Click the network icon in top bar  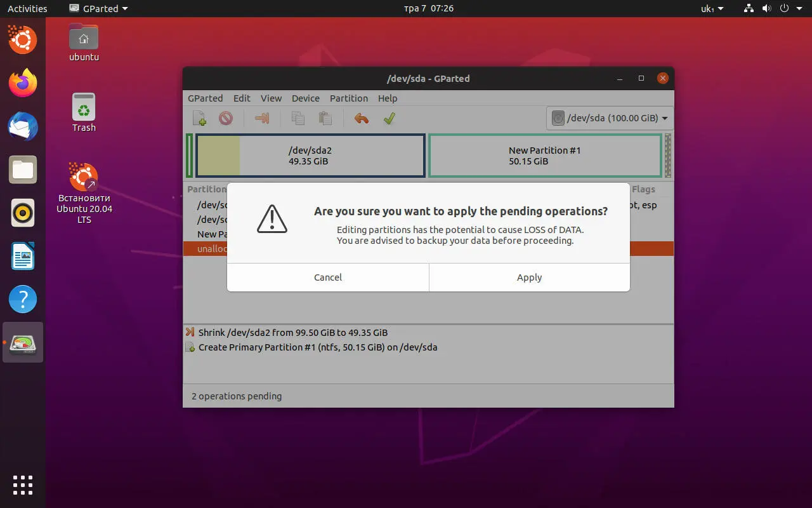749,9
